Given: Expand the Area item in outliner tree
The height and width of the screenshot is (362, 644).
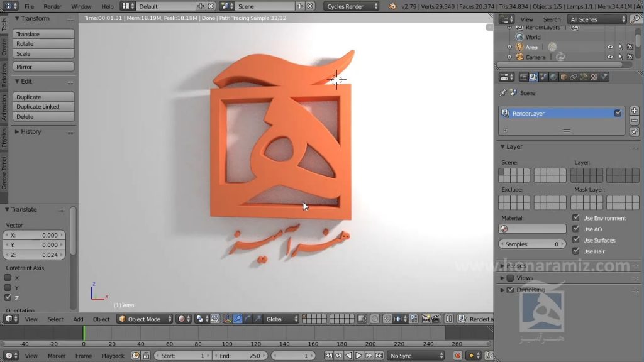Looking at the screenshot, I should (509, 47).
